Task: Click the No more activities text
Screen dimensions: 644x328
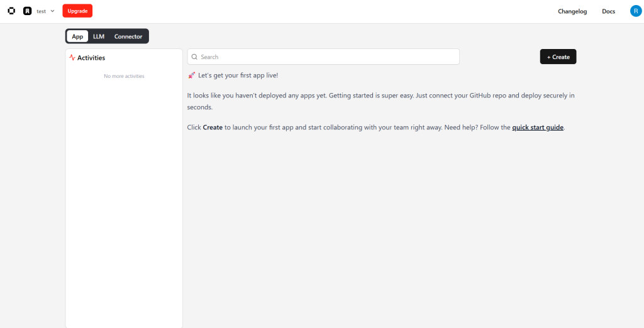Action: 124,76
